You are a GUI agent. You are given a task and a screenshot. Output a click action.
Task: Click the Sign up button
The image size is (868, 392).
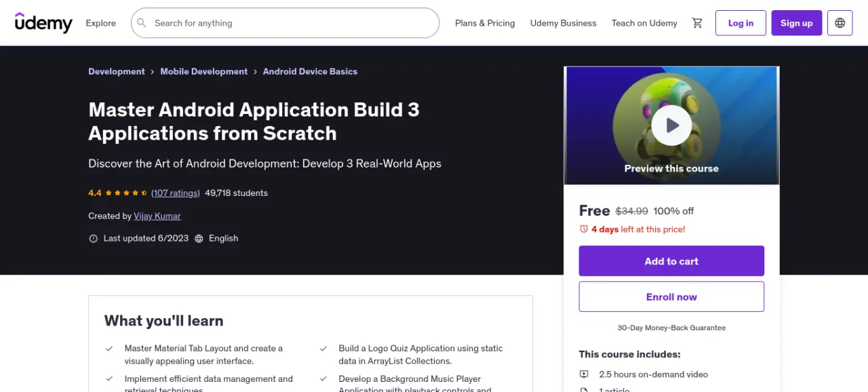coord(797,23)
